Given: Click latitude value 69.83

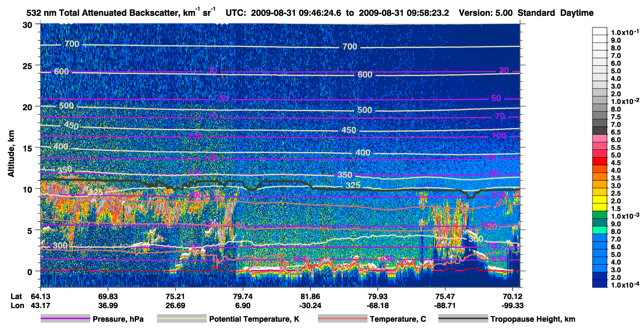Looking at the screenshot, I should tap(107, 296).
